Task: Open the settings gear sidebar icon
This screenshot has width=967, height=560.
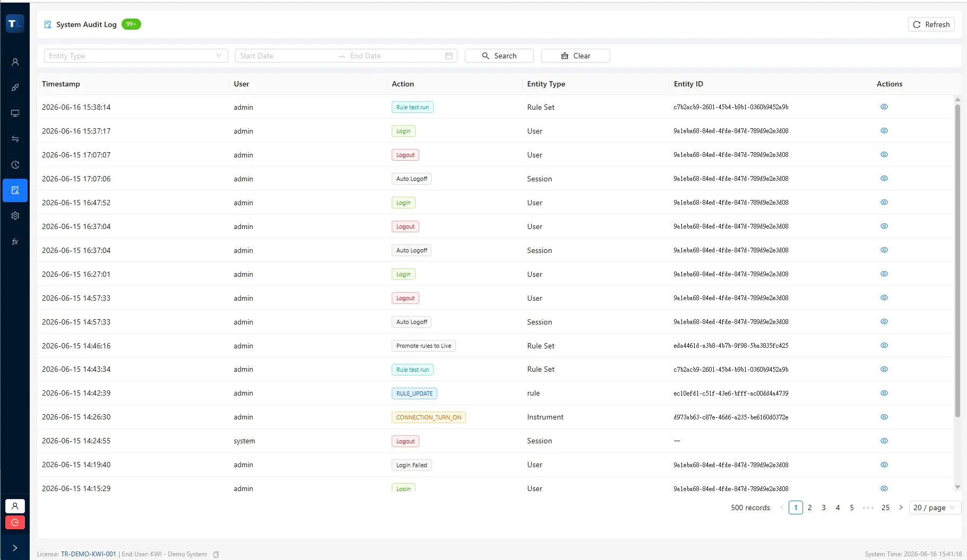Action: tap(15, 216)
